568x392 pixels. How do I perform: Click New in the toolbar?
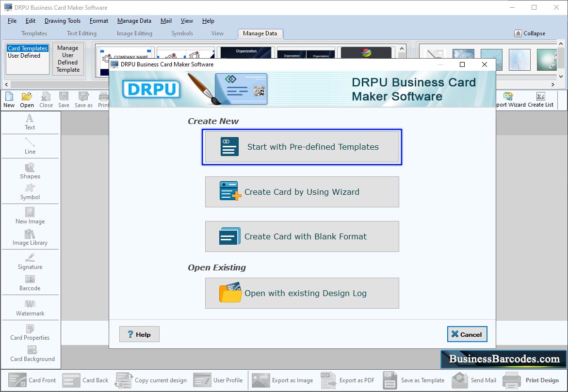pos(9,100)
